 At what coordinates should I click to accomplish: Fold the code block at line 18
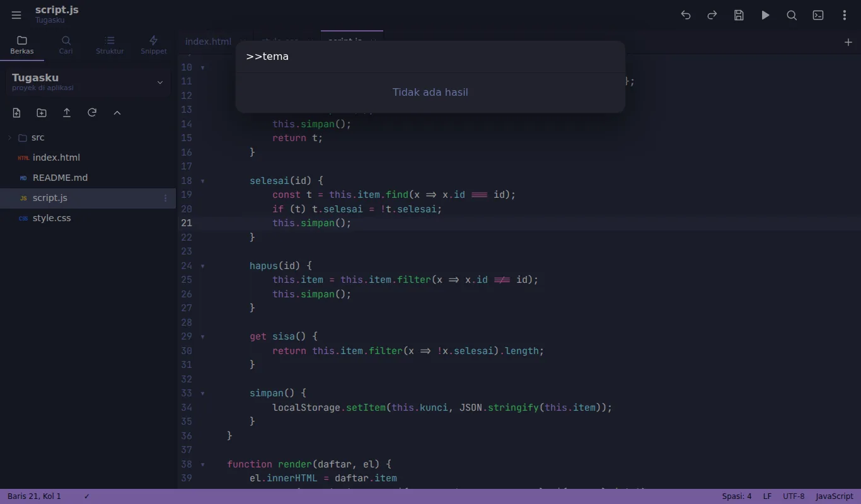point(202,181)
